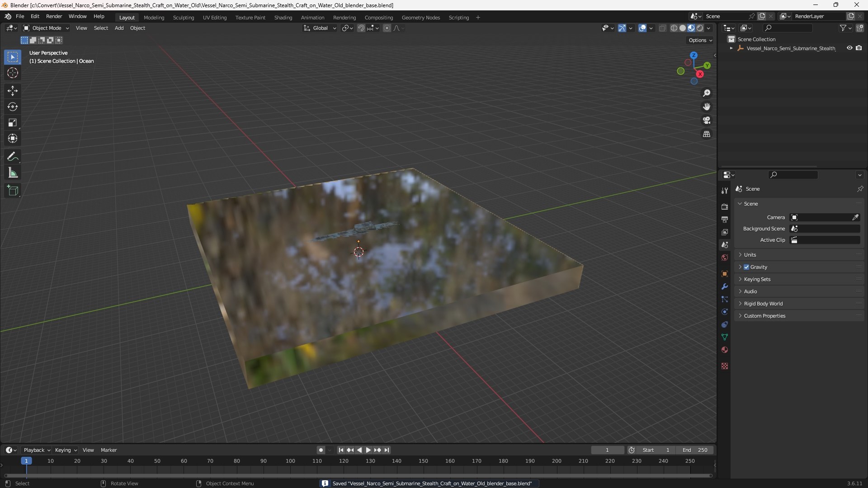Click the zoom view magnifier icon
Screen dimensions: 868x488
coord(707,93)
